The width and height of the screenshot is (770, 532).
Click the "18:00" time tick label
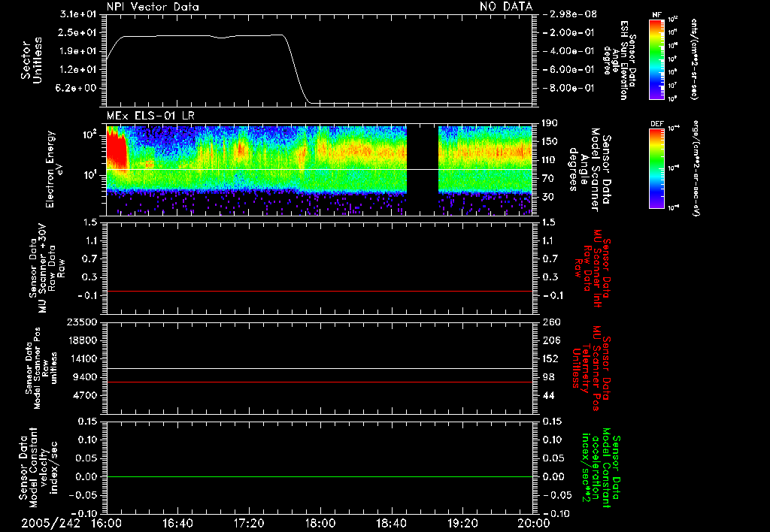320,523
